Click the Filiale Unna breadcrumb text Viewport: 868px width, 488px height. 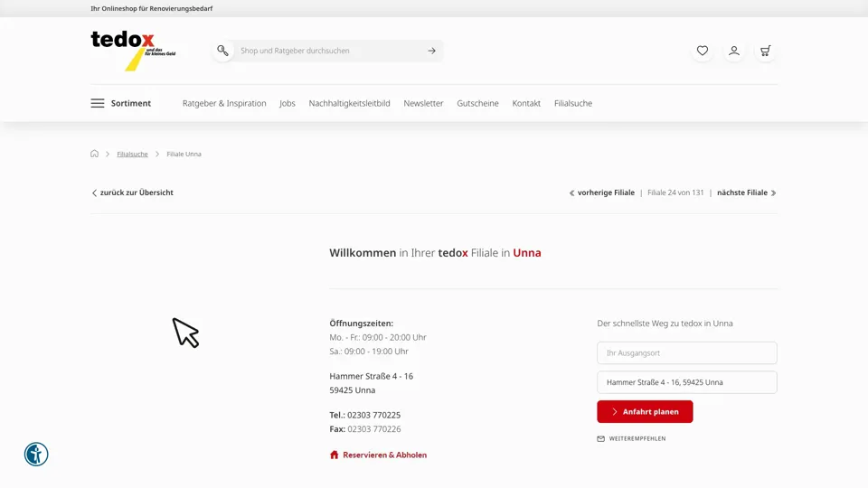click(184, 154)
